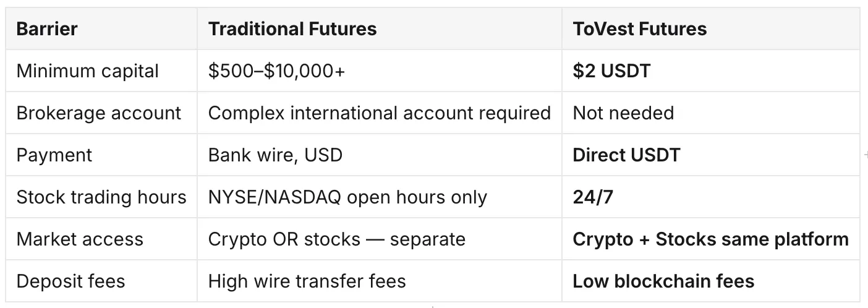Viewport: 868px width, 308px height.
Task: Select Crypto + Stocks same platform cell
Action: (711, 239)
